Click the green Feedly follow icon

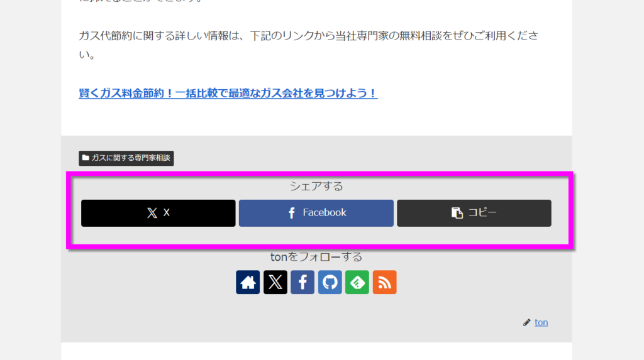(x=357, y=282)
